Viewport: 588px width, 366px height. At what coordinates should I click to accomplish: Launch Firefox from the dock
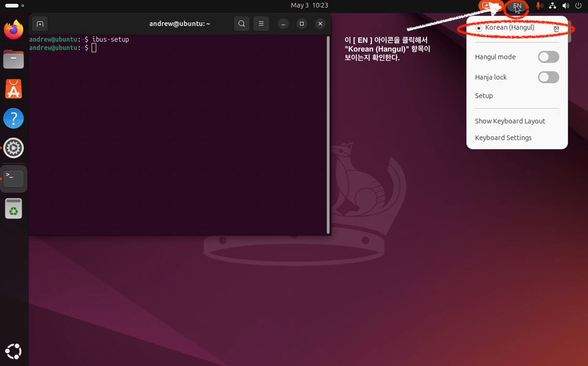click(x=14, y=30)
